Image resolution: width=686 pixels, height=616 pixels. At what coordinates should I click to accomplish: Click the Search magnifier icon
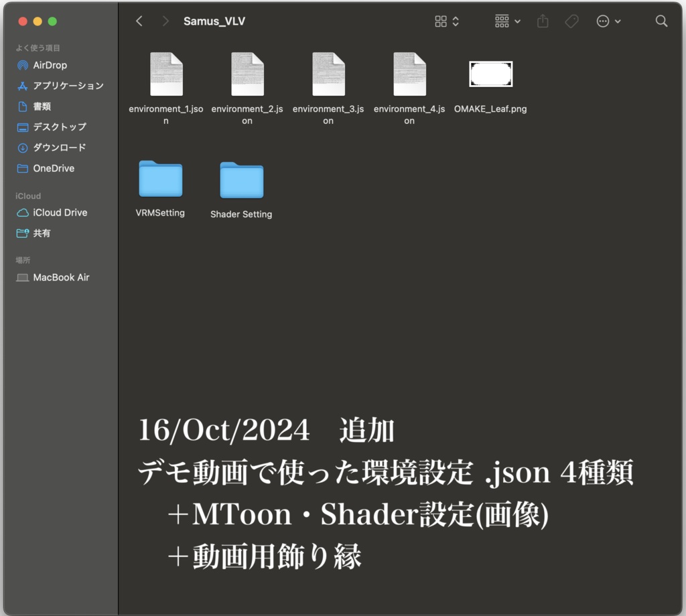[661, 21]
